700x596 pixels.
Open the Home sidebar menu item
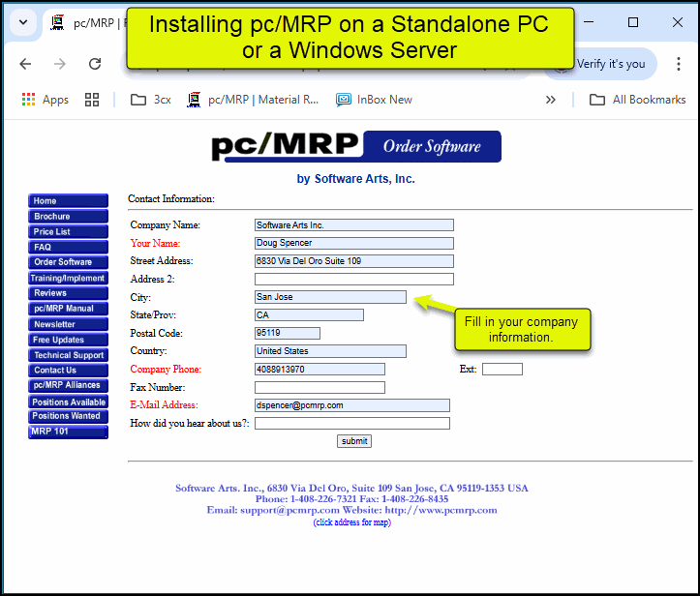pyautogui.click(x=69, y=200)
